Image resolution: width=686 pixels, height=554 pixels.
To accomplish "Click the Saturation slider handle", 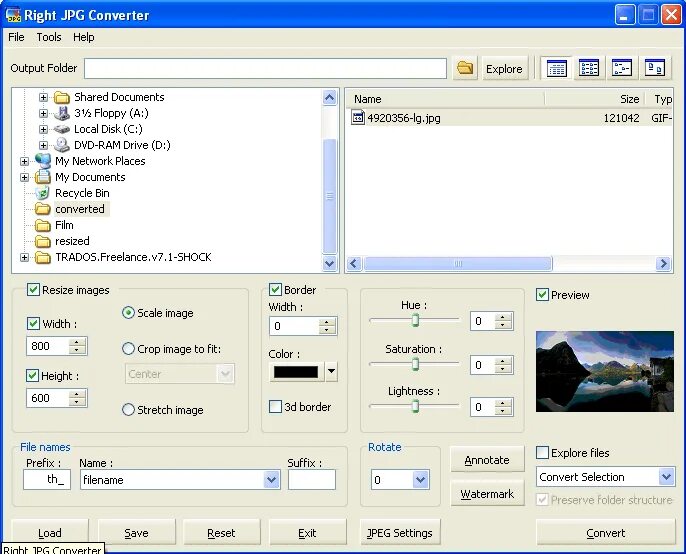I will (x=415, y=364).
